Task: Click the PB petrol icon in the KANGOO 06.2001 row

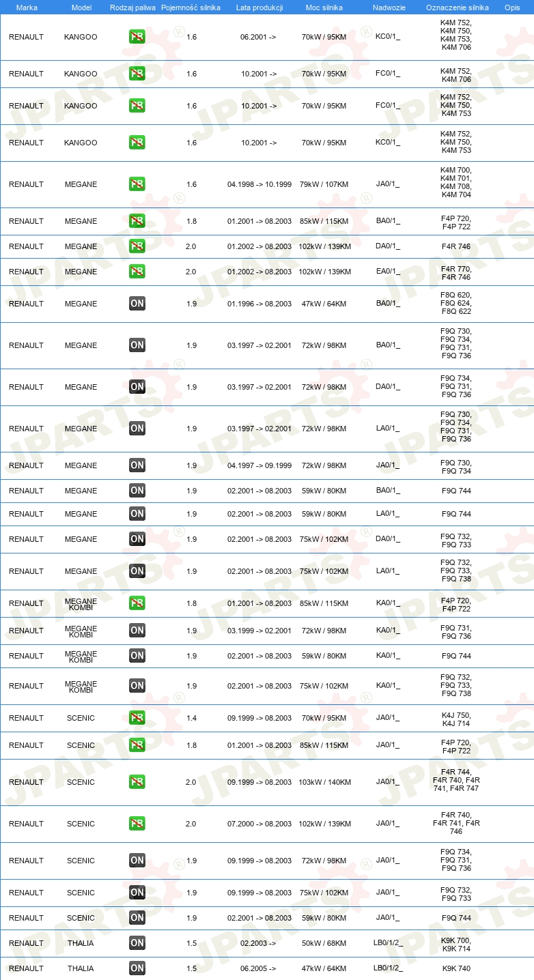Action: coord(137,37)
